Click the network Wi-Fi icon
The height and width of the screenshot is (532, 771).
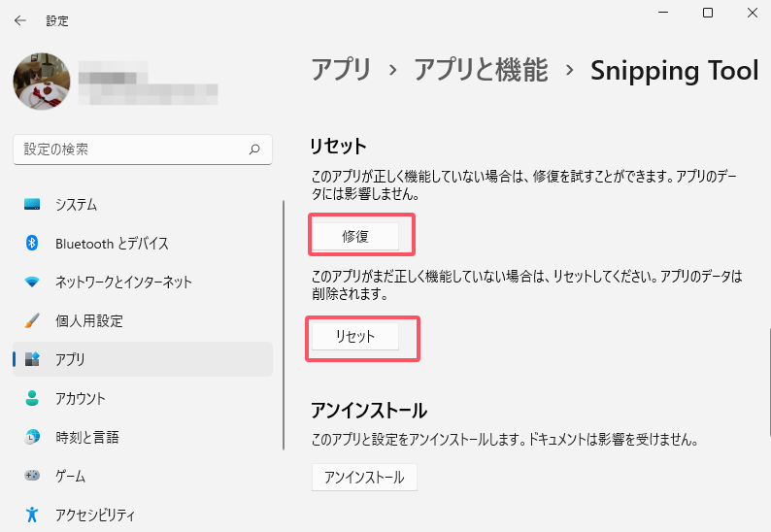click(32, 283)
